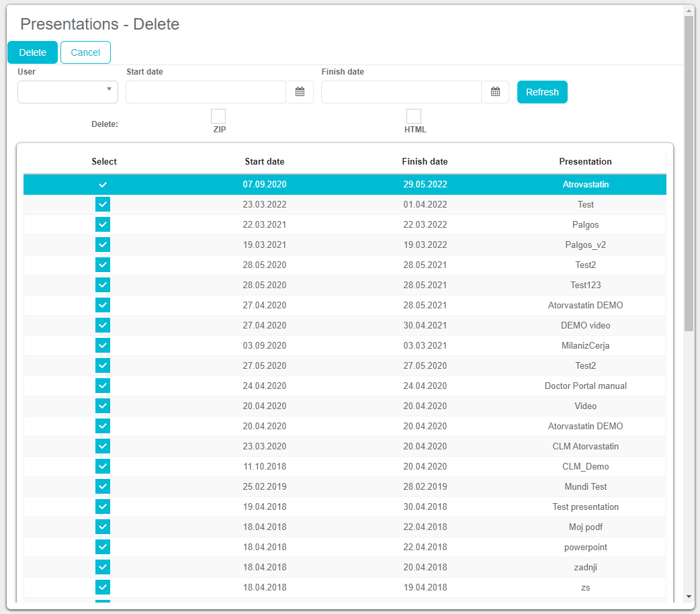Click the Start date column header
The image size is (700, 614).
click(264, 161)
